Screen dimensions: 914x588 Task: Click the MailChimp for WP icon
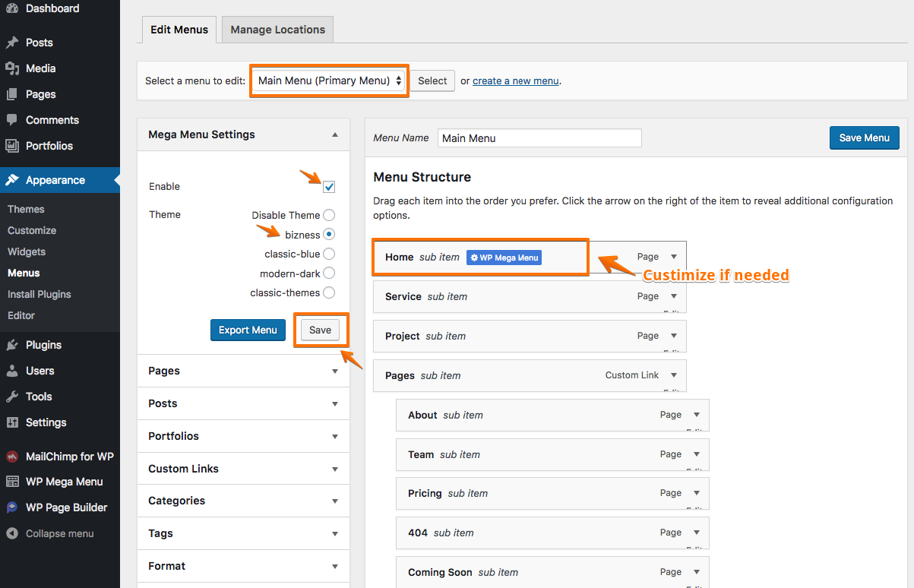click(x=12, y=457)
